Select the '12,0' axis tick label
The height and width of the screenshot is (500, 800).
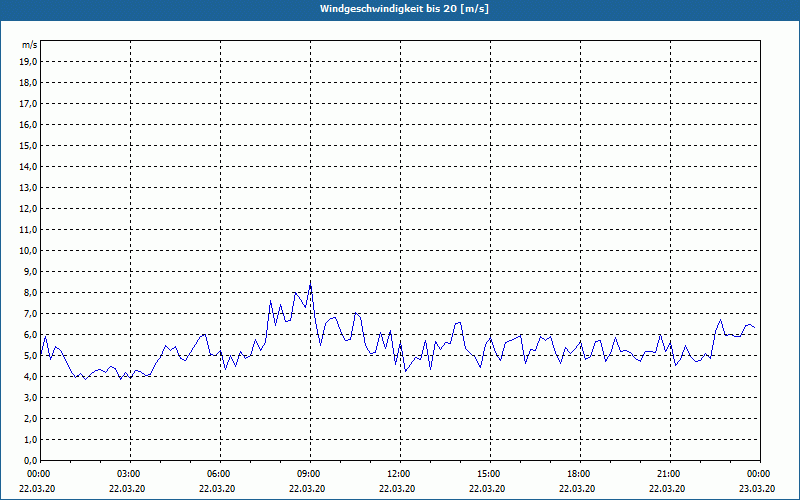pyautogui.click(x=29, y=209)
